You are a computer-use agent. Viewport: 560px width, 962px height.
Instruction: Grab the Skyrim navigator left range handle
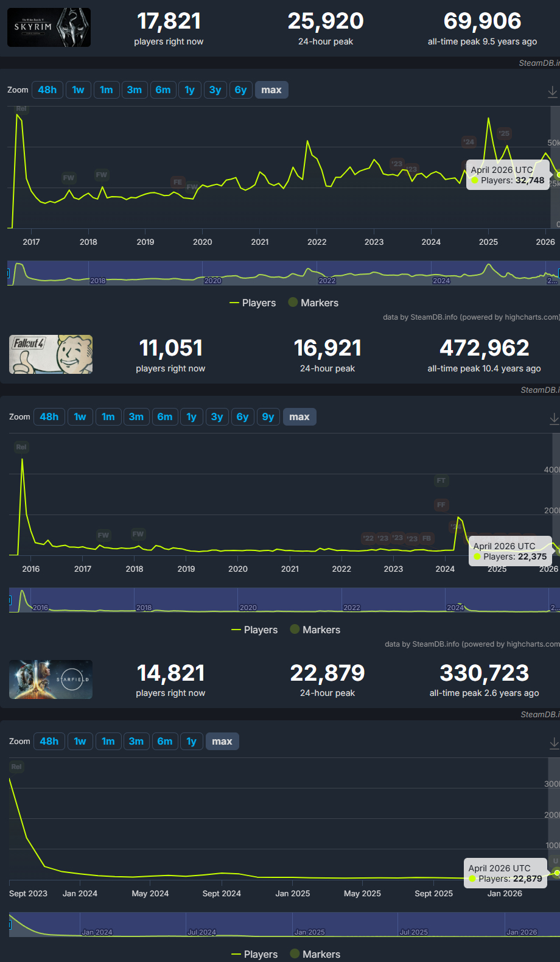[x=8, y=274]
